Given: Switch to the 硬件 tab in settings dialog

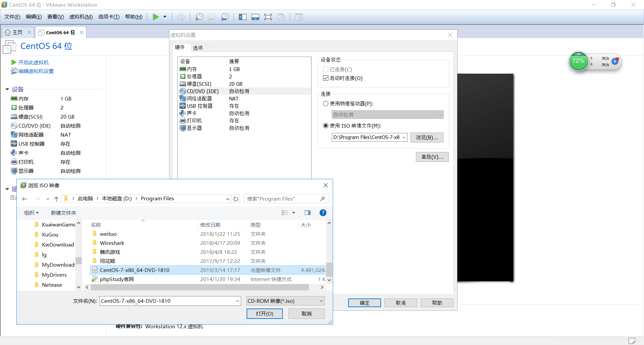Looking at the screenshot, I should coord(180,47).
